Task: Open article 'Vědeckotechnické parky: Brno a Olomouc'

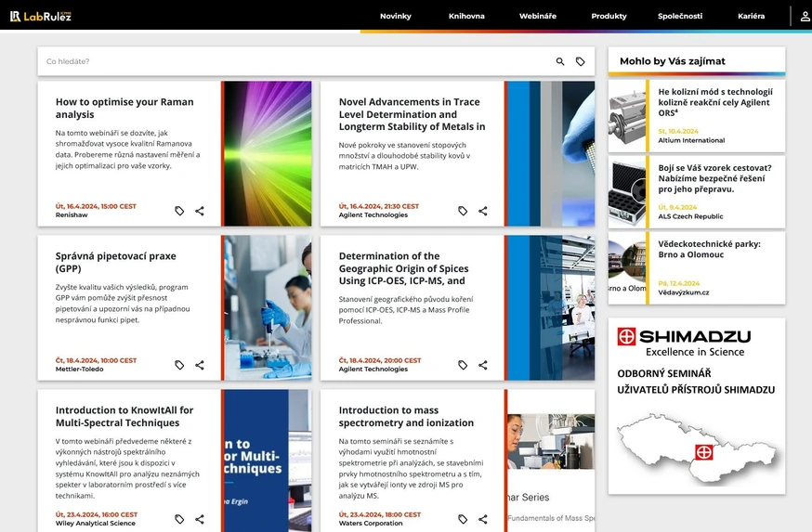Action: tap(710, 250)
